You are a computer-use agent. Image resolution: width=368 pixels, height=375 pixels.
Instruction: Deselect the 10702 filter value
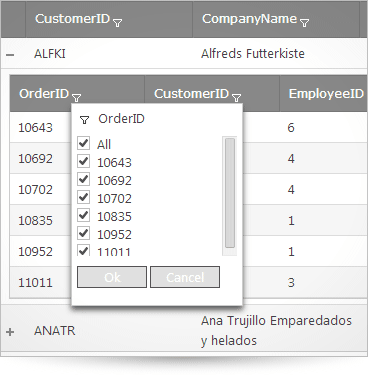click(x=83, y=197)
